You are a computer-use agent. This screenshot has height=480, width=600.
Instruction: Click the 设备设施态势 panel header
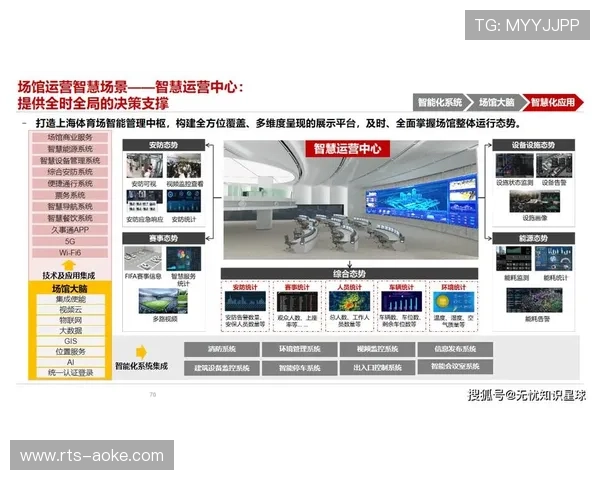click(x=533, y=145)
